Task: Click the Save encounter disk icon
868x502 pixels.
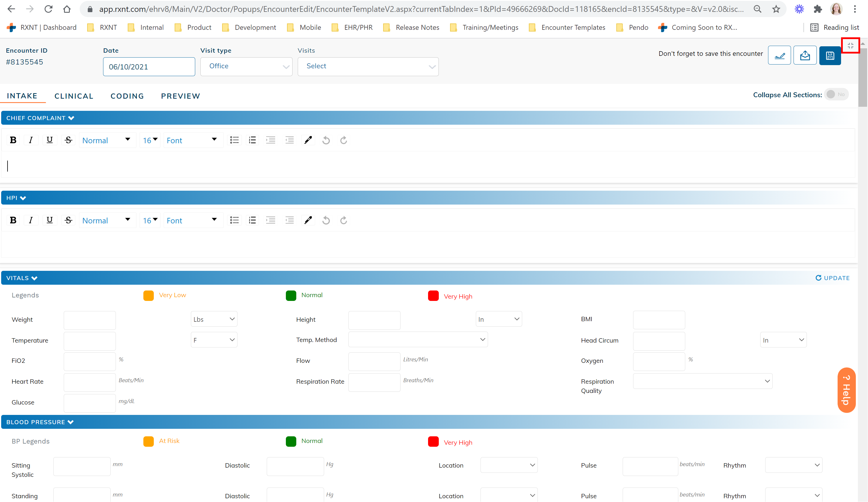Action: (x=830, y=55)
